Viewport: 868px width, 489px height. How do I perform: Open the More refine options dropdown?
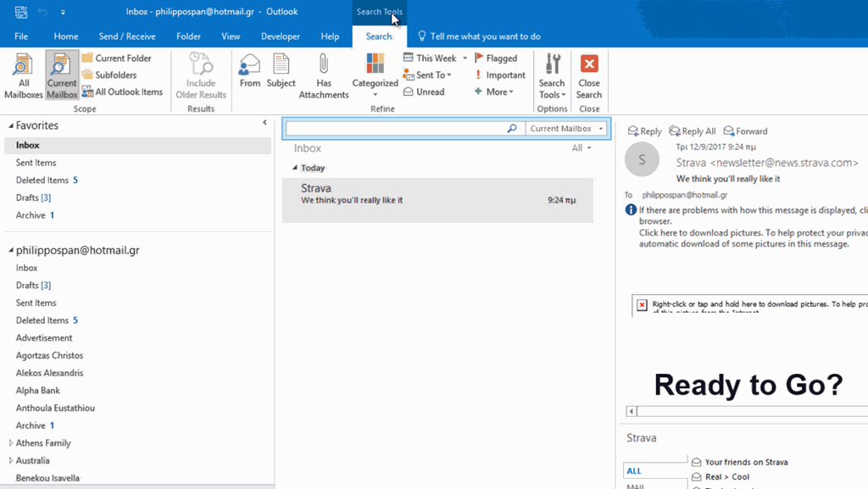click(494, 92)
